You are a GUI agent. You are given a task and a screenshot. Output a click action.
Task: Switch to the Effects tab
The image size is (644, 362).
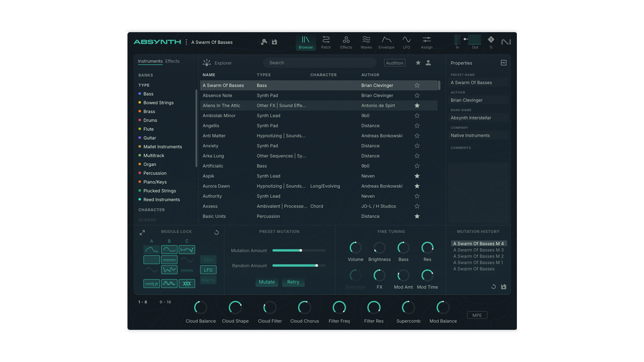pyautogui.click(x=172, y=61)
